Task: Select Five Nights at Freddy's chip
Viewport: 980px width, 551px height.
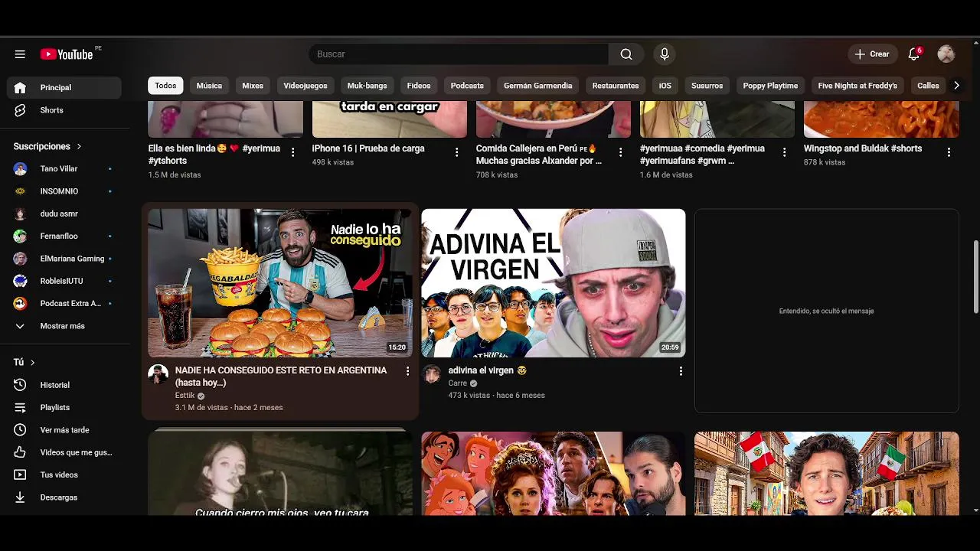Action: (x=857, y=86)
